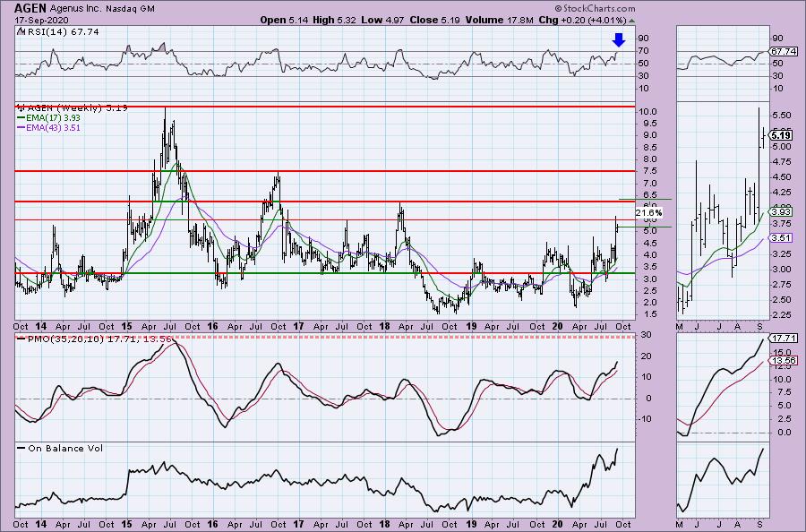Screen dimensions: 806x532
Task: Click the 5.19 last-price tag on right axis
Action: (x=780, y=136)
